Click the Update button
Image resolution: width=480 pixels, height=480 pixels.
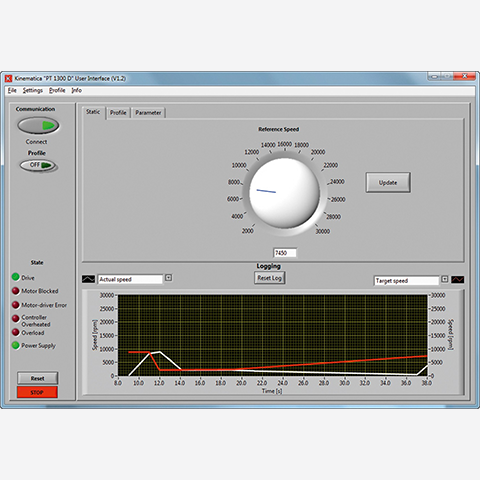(x=388, y=182)
